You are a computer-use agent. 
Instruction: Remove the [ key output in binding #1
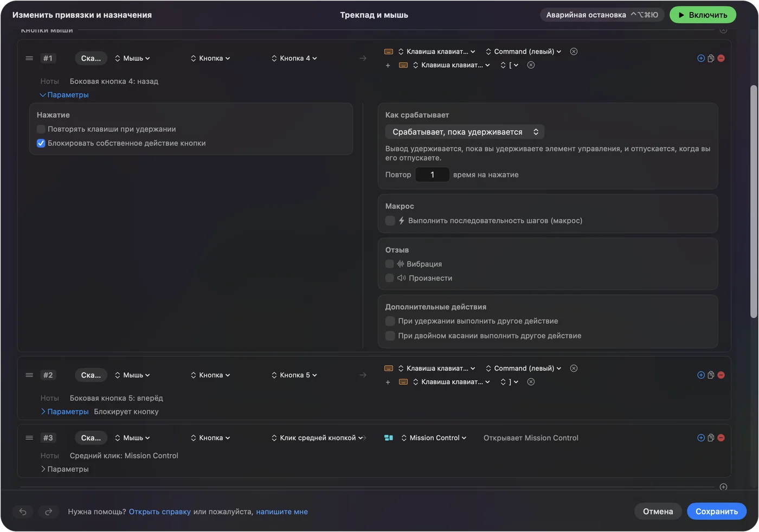[531, 65]
